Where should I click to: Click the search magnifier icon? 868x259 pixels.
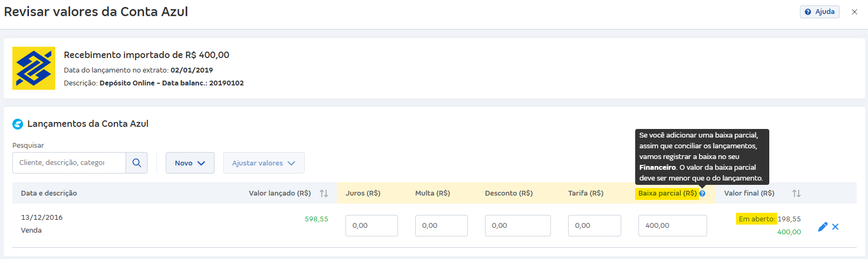[x=137, y=163]
